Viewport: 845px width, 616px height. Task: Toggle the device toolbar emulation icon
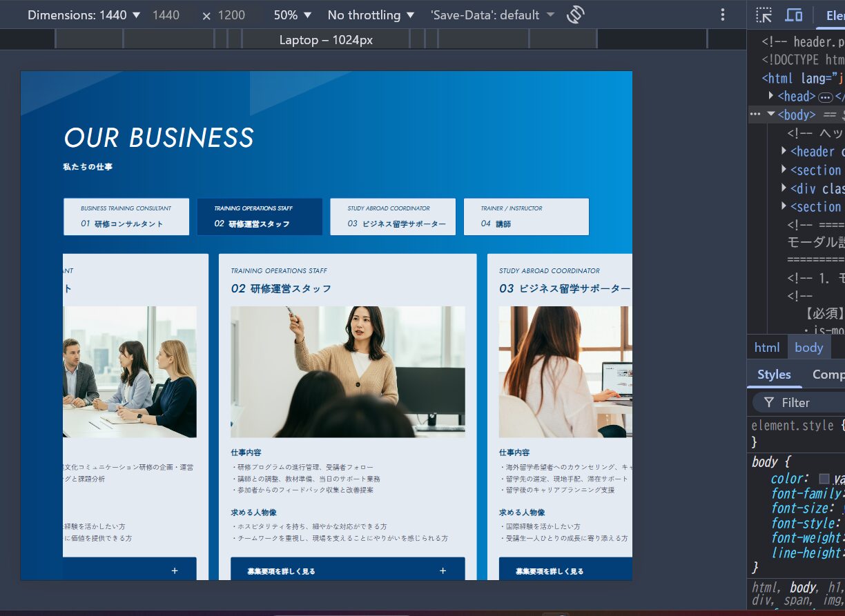(794, 15)
